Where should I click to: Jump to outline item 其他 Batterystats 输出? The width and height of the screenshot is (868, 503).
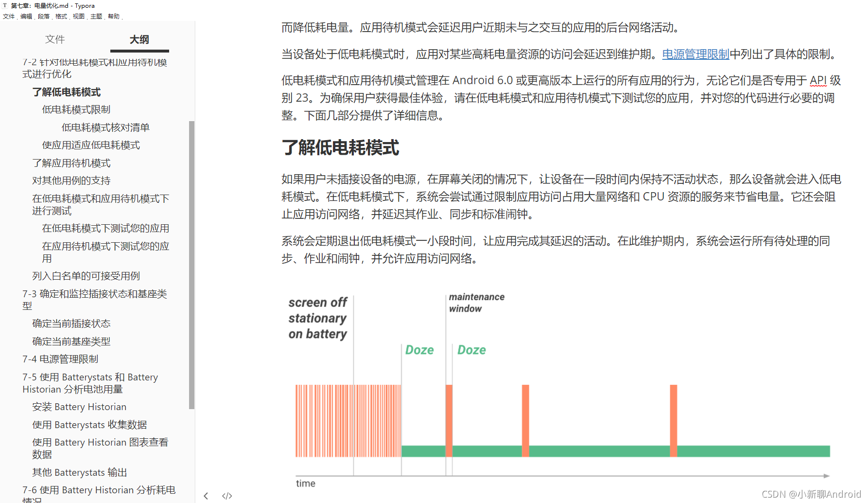pos(80,472)
